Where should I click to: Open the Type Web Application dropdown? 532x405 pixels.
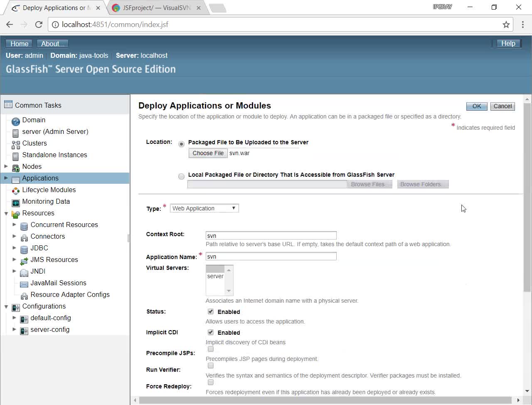(x=204, y=208)
